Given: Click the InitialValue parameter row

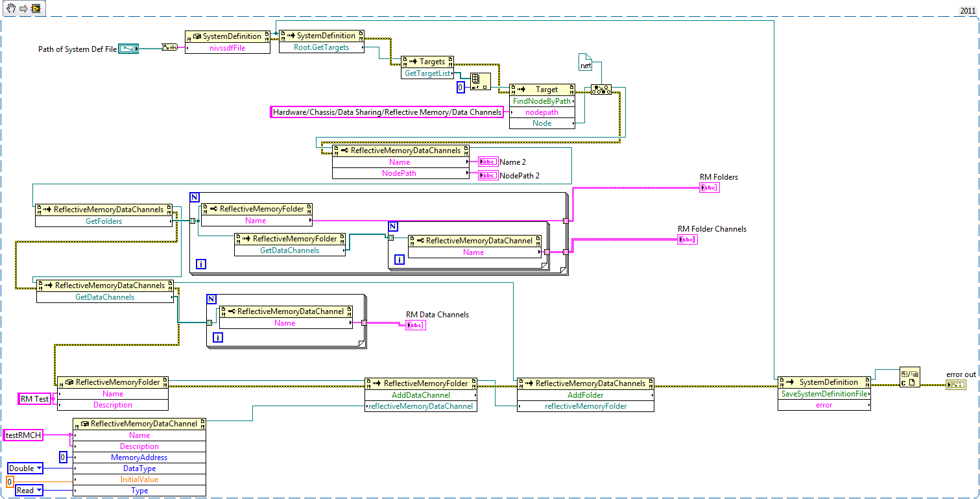Looking at the screenshot, I should [139, 480].
